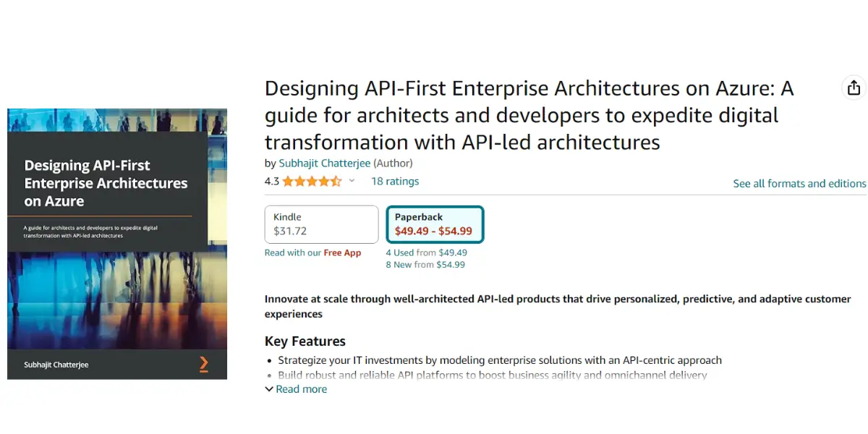Open 4 Used from $49.49 offers
The image size is (868, 434).
coord(426,252)
